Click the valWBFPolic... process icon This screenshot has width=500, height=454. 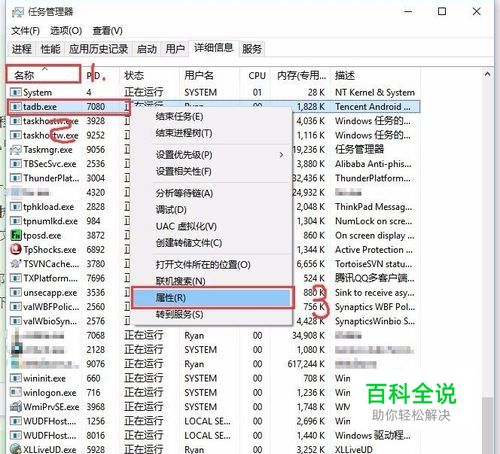coord(15,307)
